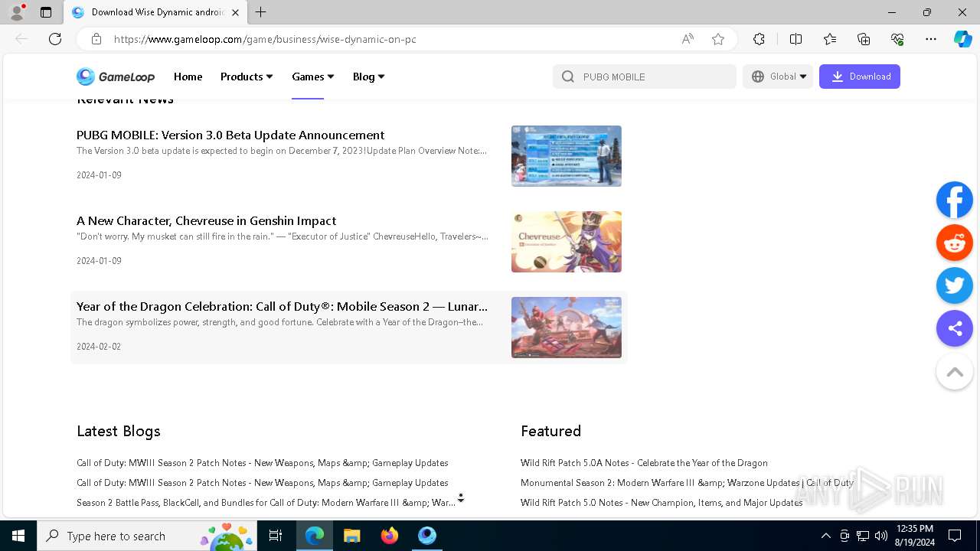Open the Favorites list
The image size is (980, 551).
point(830,39)
